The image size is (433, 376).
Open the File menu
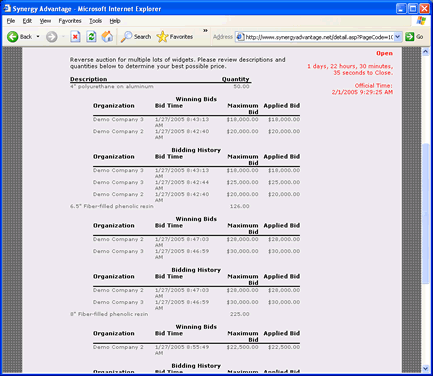(x=11, y=21)
